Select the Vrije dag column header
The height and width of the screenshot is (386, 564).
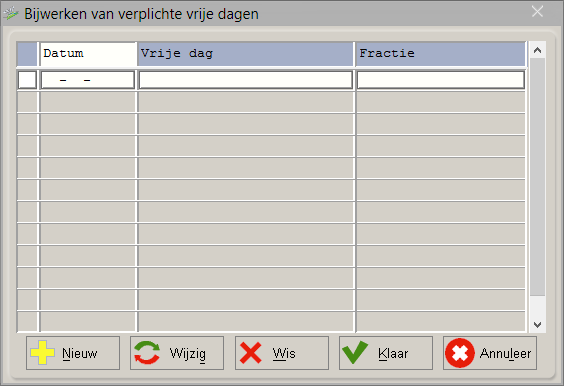(245, 54)
